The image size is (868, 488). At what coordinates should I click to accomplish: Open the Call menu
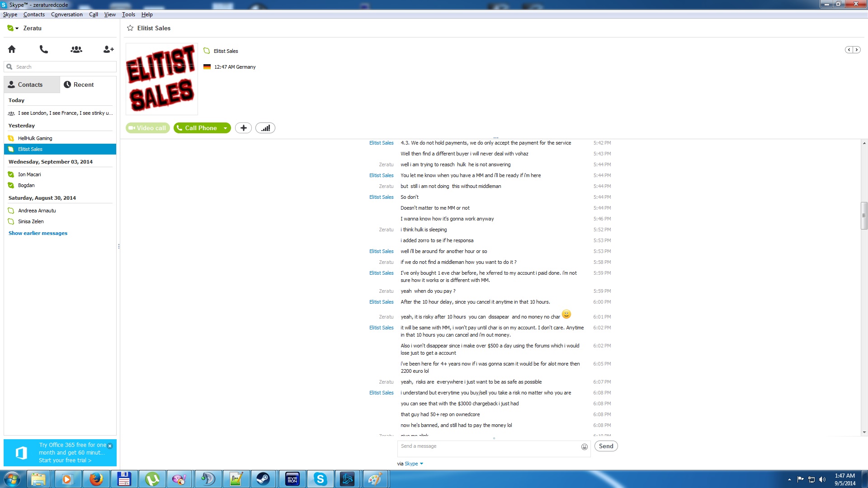pyautogui.click(x=94, y=14)
